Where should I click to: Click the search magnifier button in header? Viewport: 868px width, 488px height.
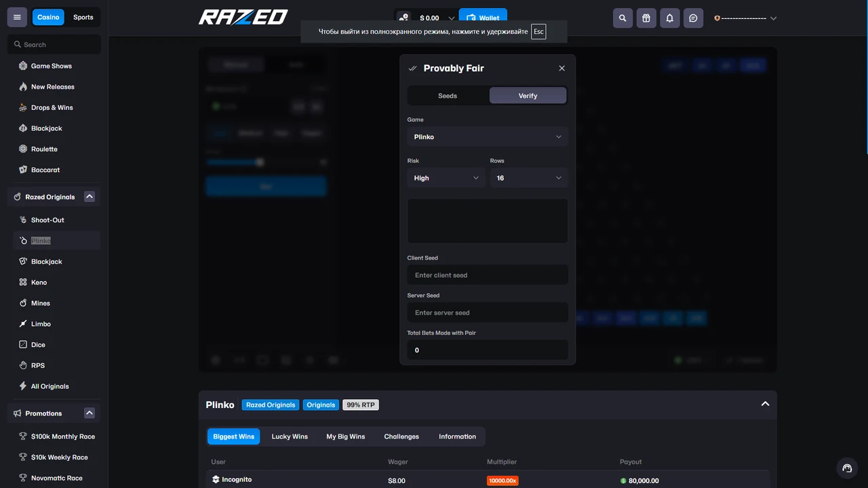[623, 18]
